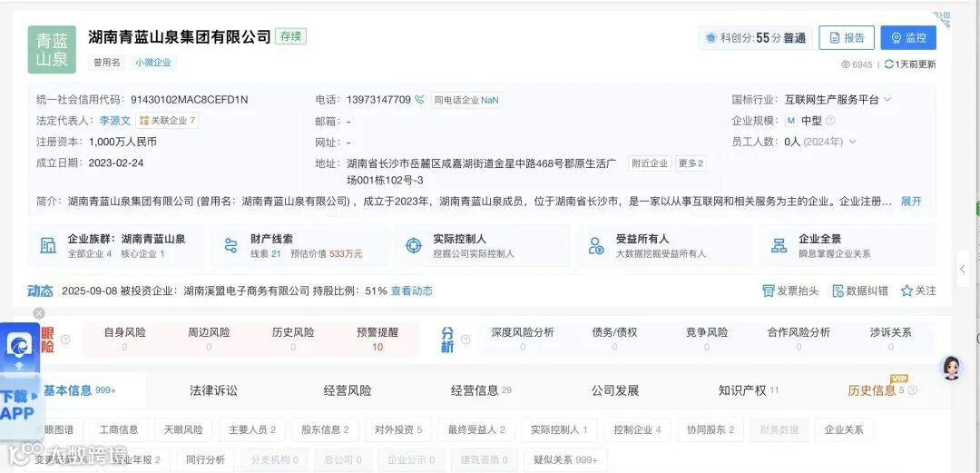Image resolution: width=980 pixels, height=473 pixels.
Task: Collapse the right side panel arrow
Action: click(963, 269)
